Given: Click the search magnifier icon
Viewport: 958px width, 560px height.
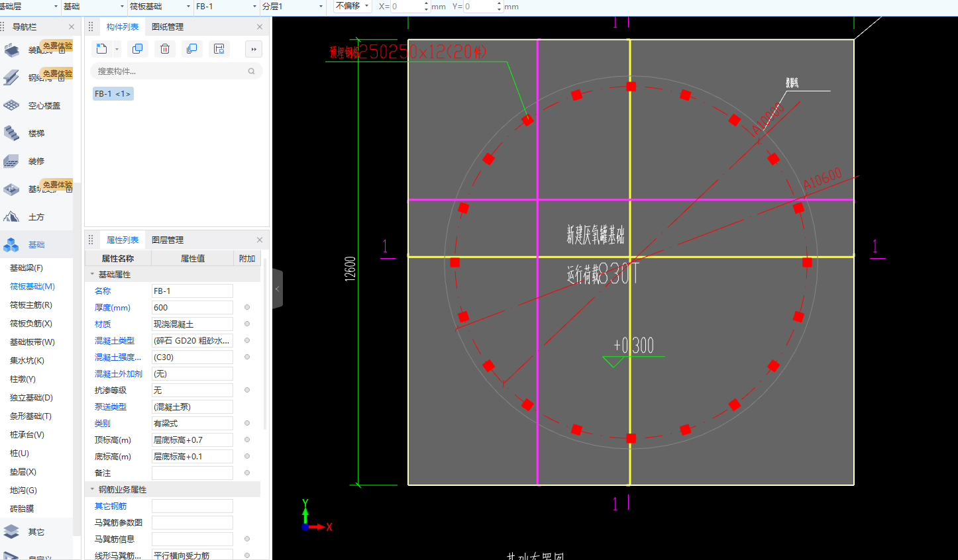Looking at the screenshot, I should pos(251,71).
